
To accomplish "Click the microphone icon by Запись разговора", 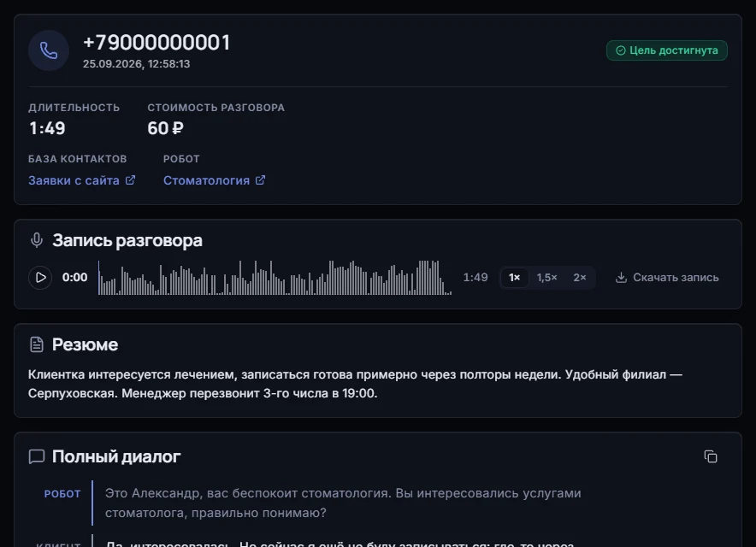I will point(37,240).
